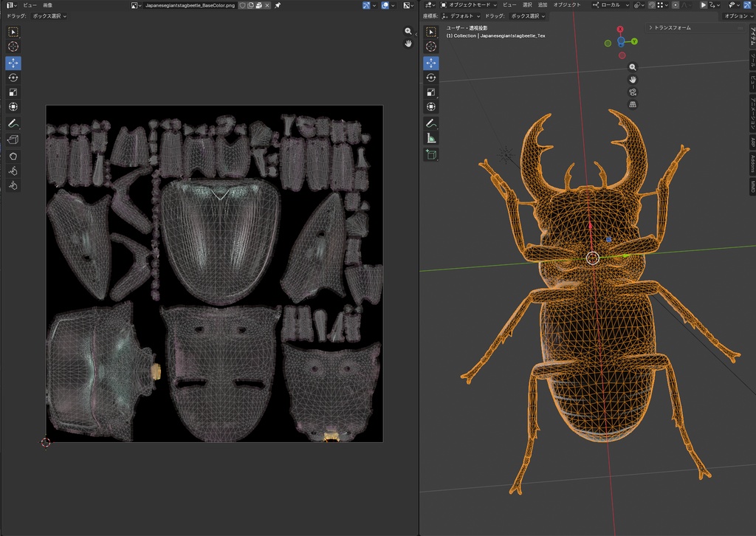Open the snapping elements dropdown
Screen dimensions: 756x536
[661, 5]
